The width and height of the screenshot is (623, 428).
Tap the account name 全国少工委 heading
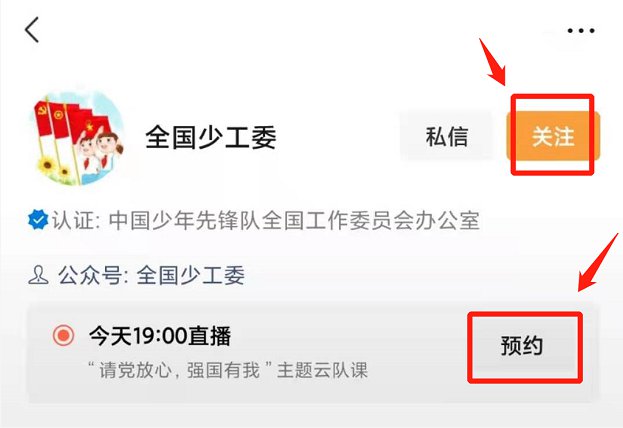[x=211, y=137]
